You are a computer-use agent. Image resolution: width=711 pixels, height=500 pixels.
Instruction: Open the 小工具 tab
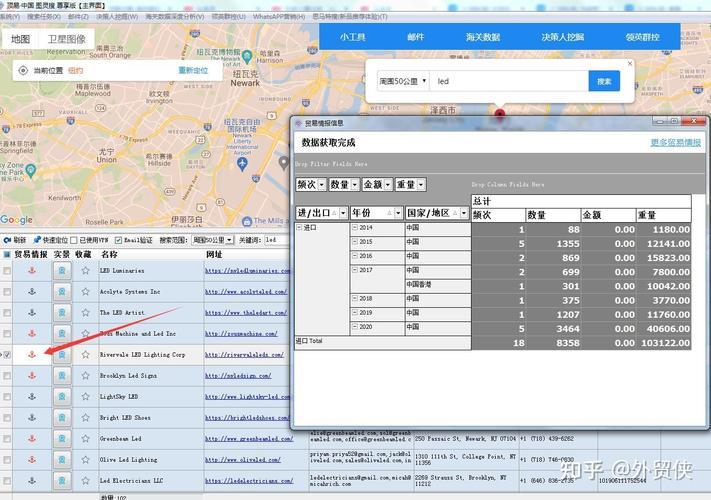click(353, 37)
